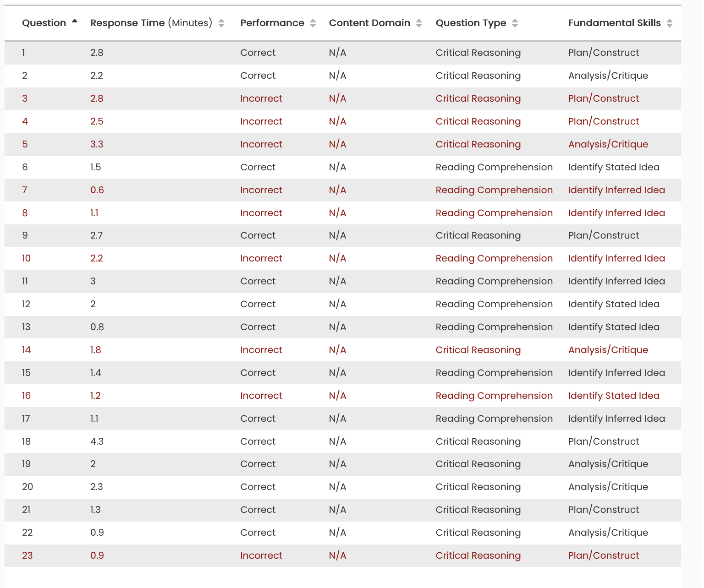704x588 pixels.
Task: Sort the table by Performance
Action: [272, 22]
